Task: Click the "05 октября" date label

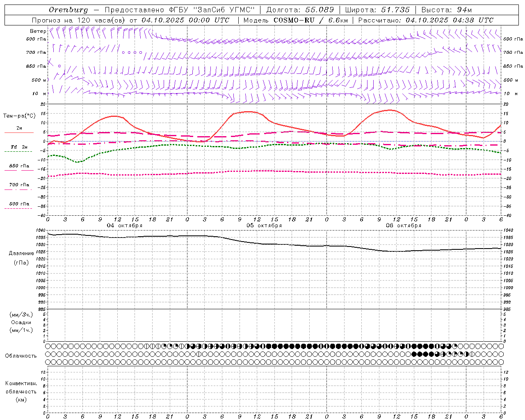Action: click(x=264, y=226)
